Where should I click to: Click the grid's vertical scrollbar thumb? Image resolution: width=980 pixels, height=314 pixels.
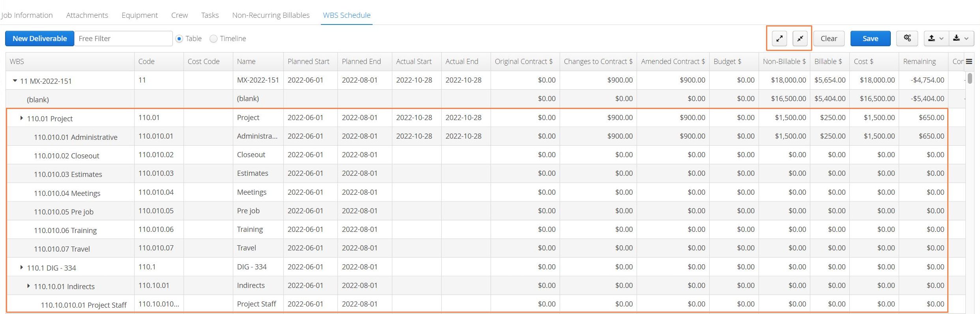[x=970, y=78]
